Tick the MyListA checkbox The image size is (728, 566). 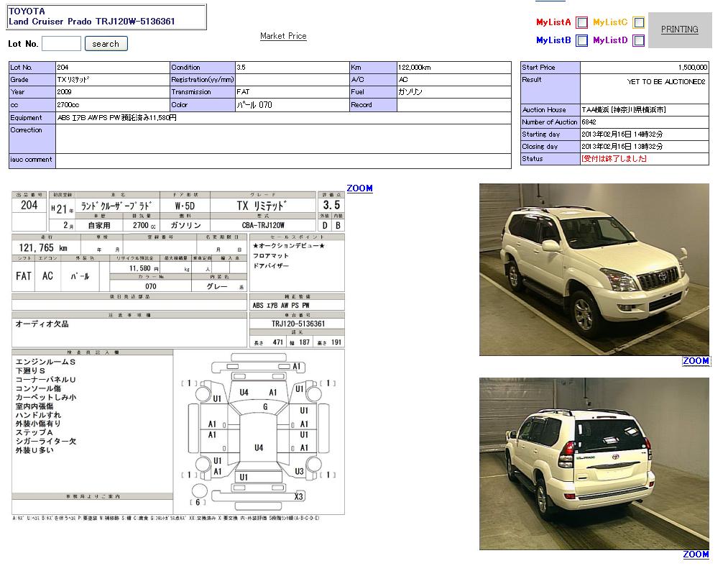tap(581, 23)
